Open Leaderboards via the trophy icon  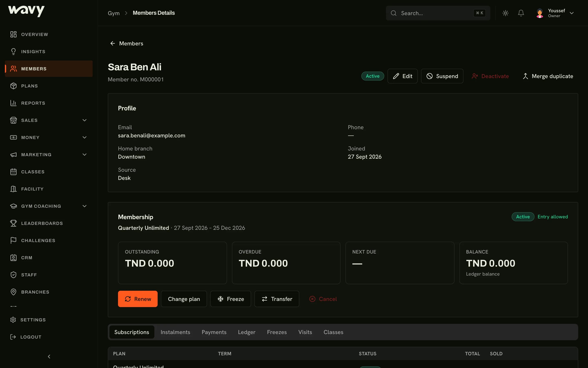(13, 223)
